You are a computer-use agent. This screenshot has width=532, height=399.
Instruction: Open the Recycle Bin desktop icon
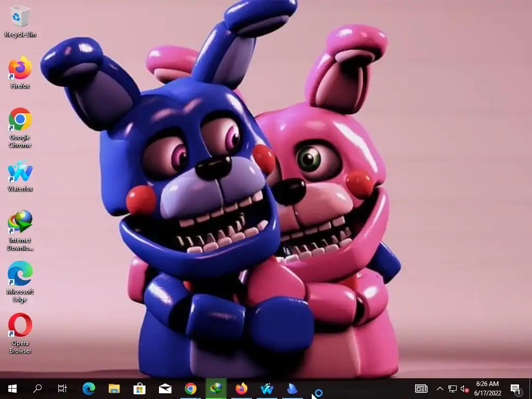(20, 21)
